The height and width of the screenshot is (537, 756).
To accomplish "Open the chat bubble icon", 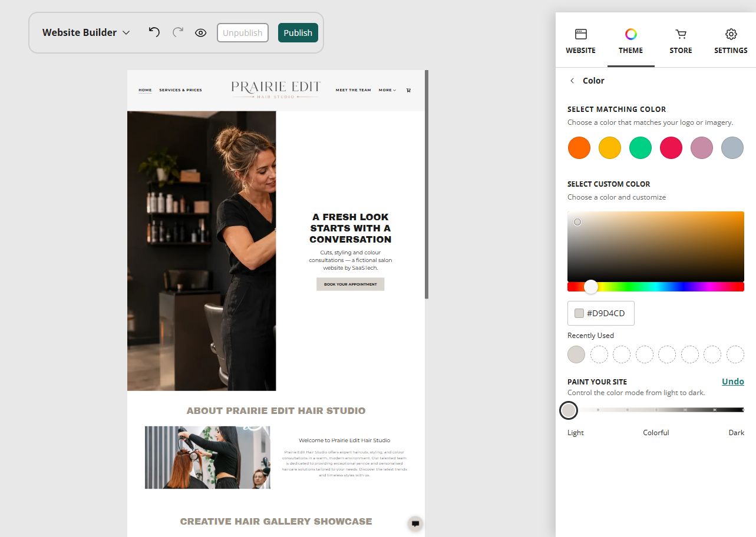I will (x=415, y=523).
